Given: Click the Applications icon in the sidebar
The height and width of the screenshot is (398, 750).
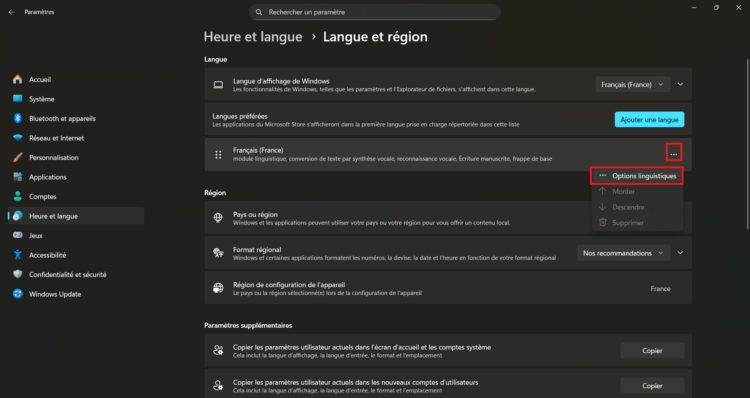Looking at the screenshot, I should (x=18, y=177).
